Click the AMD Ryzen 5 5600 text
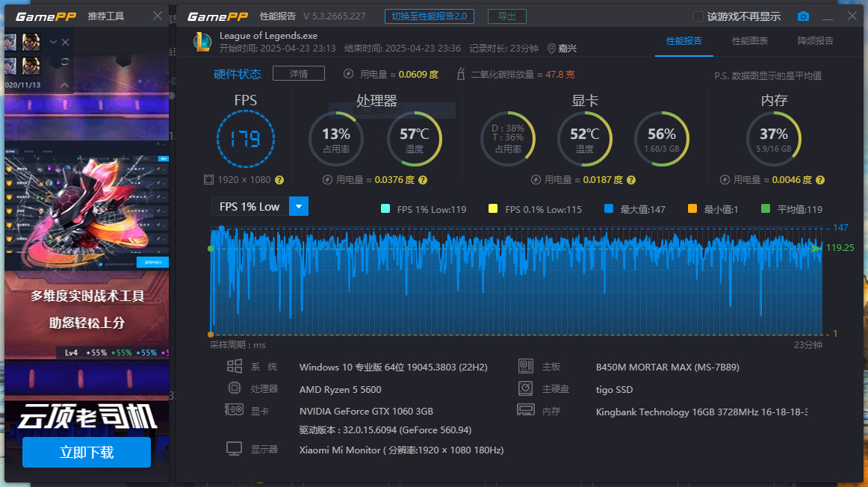 340,390
